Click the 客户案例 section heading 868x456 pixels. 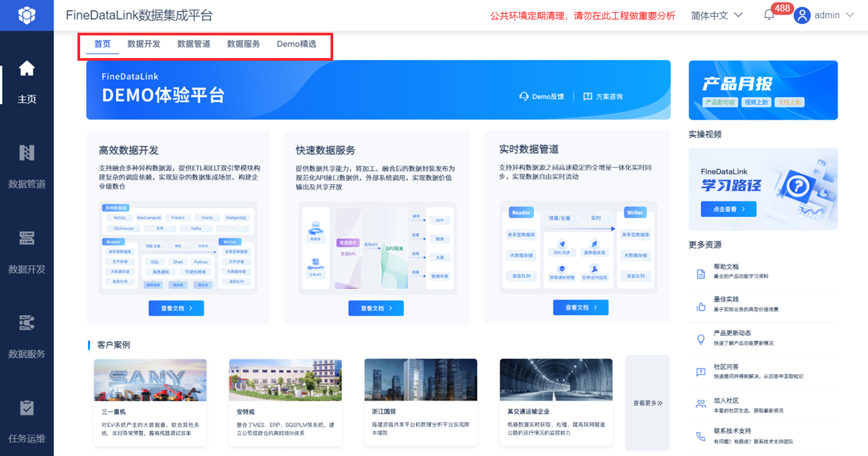pos(114,345)
